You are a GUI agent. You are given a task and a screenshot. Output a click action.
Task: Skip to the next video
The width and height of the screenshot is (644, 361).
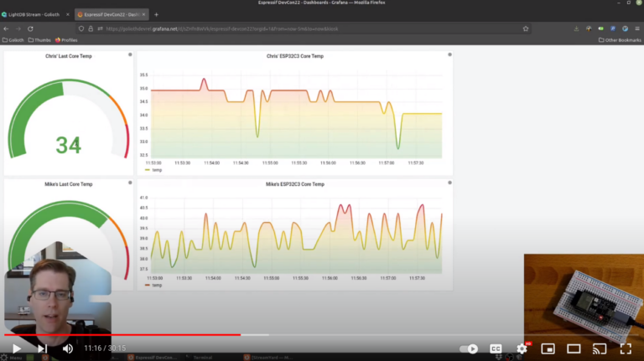coord(42,348)
